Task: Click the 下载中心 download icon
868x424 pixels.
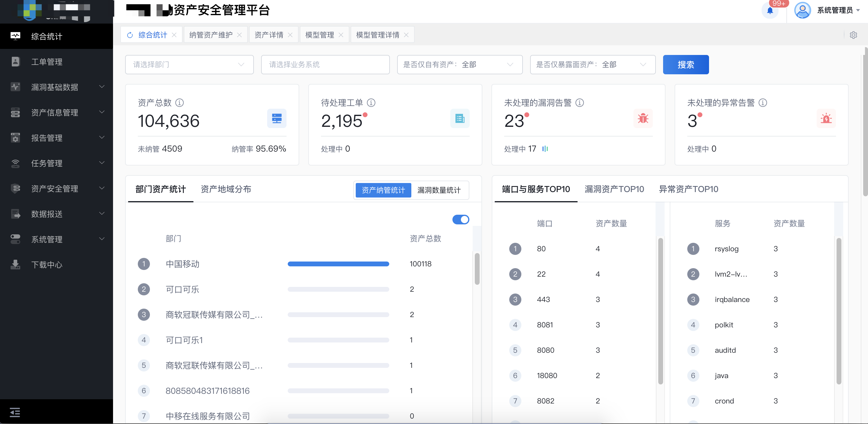Action: (15, 265)
